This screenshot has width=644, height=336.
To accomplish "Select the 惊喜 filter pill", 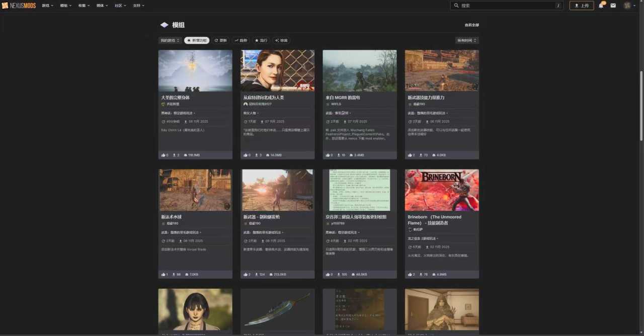I will pos(281,40).
